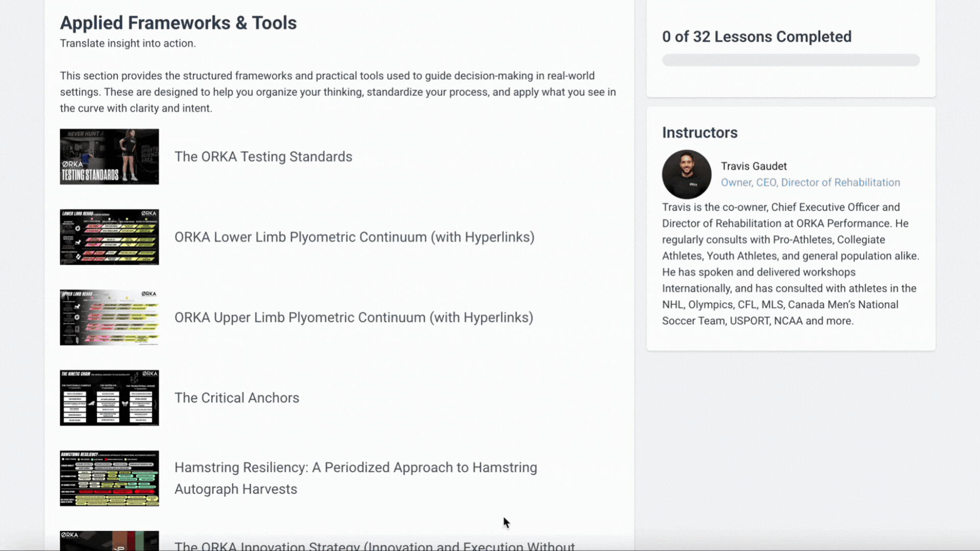Open The ORKA Testing Standards lesson
This screenshot has height=551, width=980.
(263, 157)
